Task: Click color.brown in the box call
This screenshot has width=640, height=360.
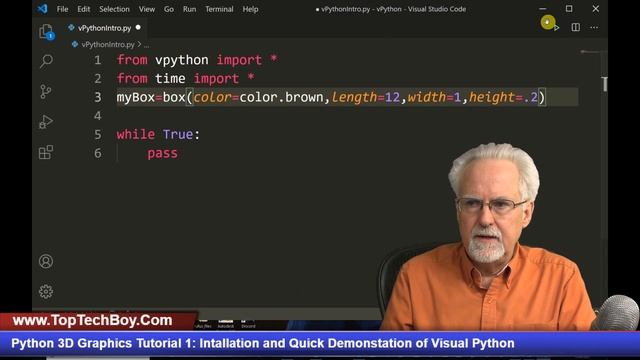Action: point(281,97)
